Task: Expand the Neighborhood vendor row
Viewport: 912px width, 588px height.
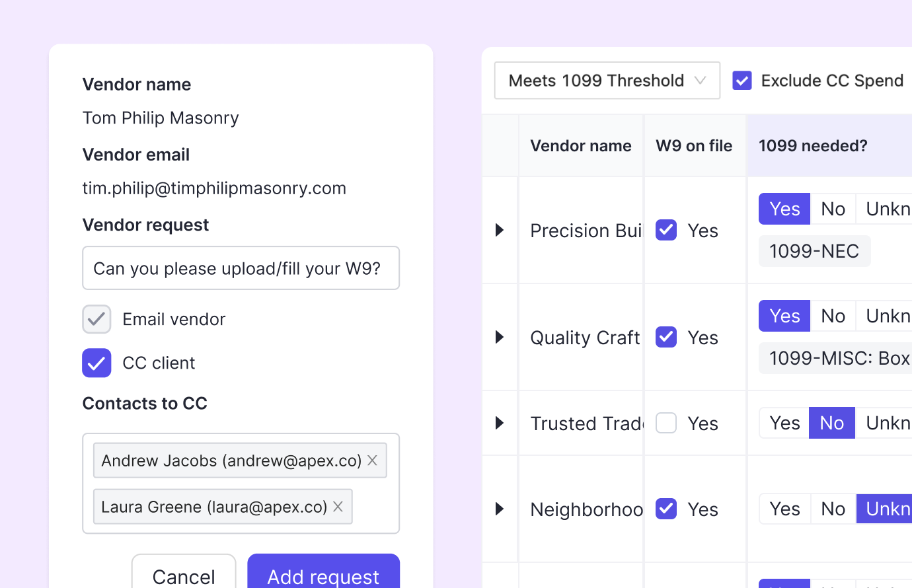Action: click(x=500, y=509)
